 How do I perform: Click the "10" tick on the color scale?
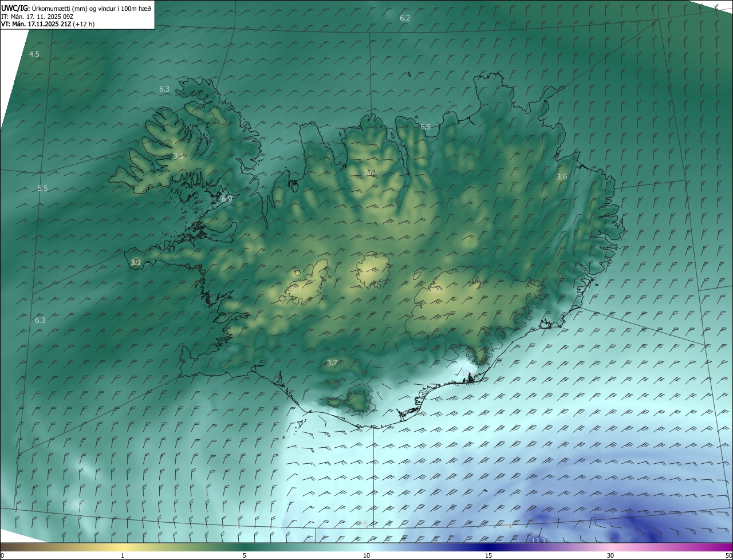[366, 555]
